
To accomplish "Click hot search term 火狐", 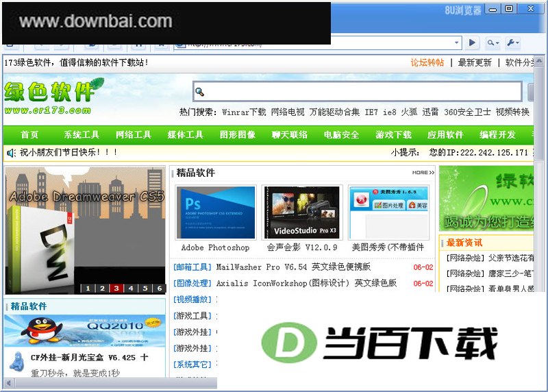I will pyautogui.click(x=409, y=112).
